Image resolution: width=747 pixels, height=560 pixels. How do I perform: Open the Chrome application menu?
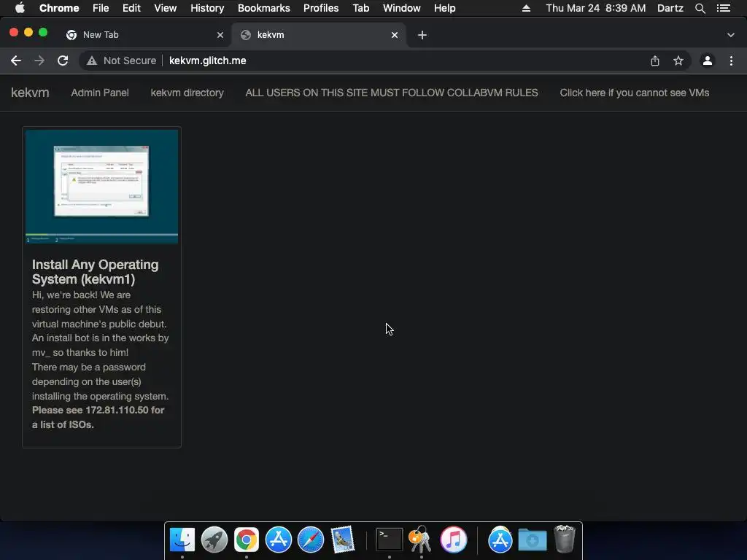(59, 8)
